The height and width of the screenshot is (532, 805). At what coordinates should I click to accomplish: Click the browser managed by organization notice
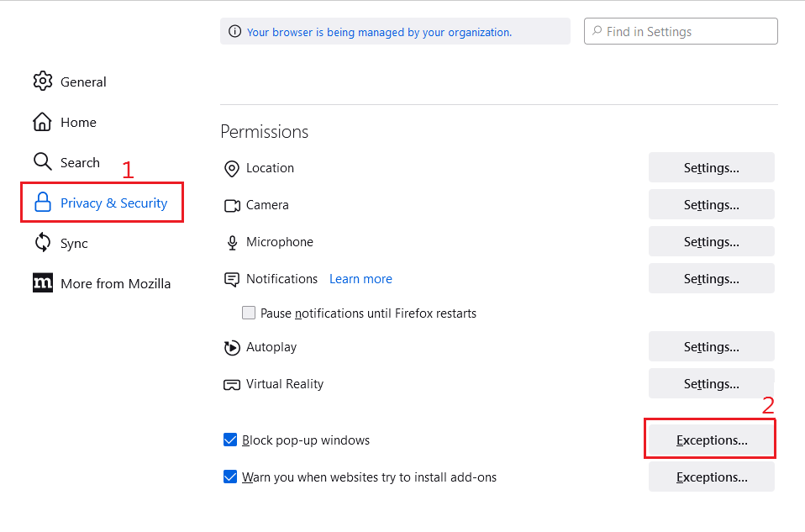[379, 32]
